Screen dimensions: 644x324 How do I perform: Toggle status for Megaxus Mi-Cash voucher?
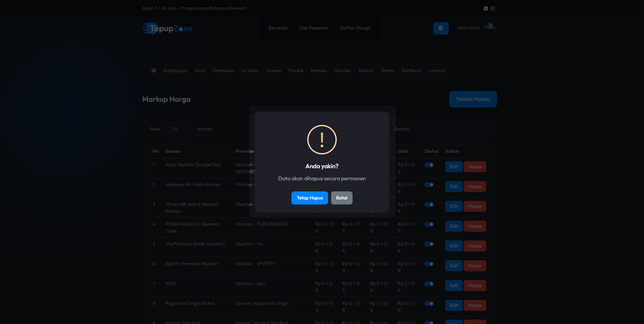click(x=429, y=185)
